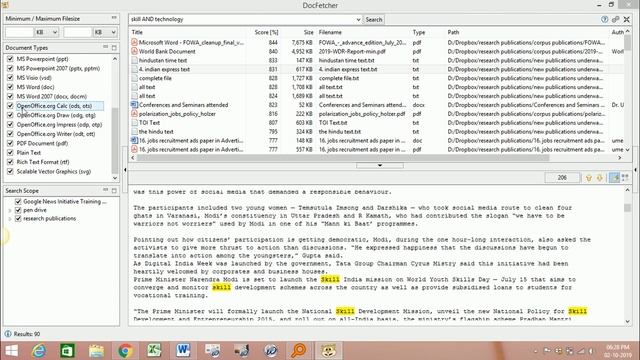640x360 pixels.
Task: Open Word from the taskbar
Action: [183, 351]
